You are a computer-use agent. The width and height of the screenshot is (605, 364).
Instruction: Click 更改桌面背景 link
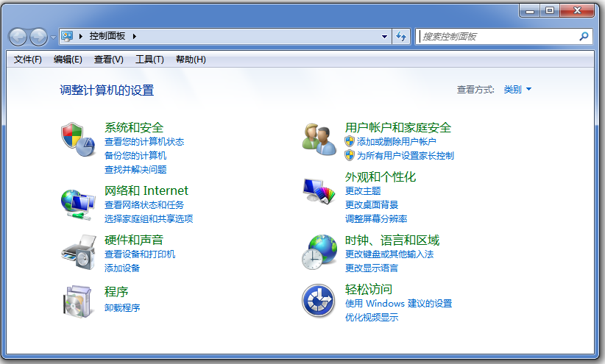tap(372, 204)
